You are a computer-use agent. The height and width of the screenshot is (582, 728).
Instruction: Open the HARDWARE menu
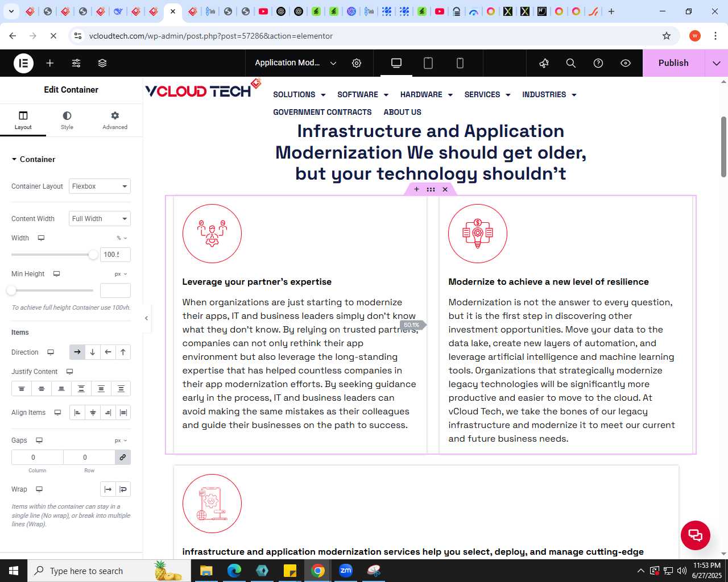pos(427,95)
